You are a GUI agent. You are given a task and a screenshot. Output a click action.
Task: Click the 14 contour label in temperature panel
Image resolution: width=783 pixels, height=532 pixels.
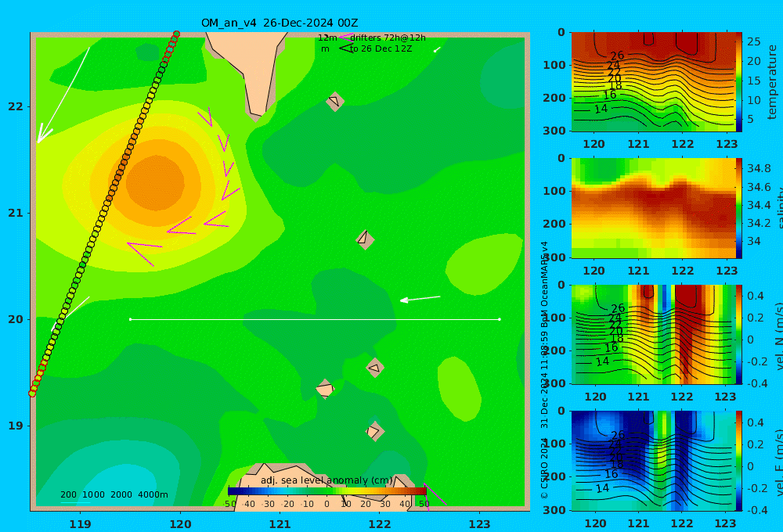click(601, 108)
